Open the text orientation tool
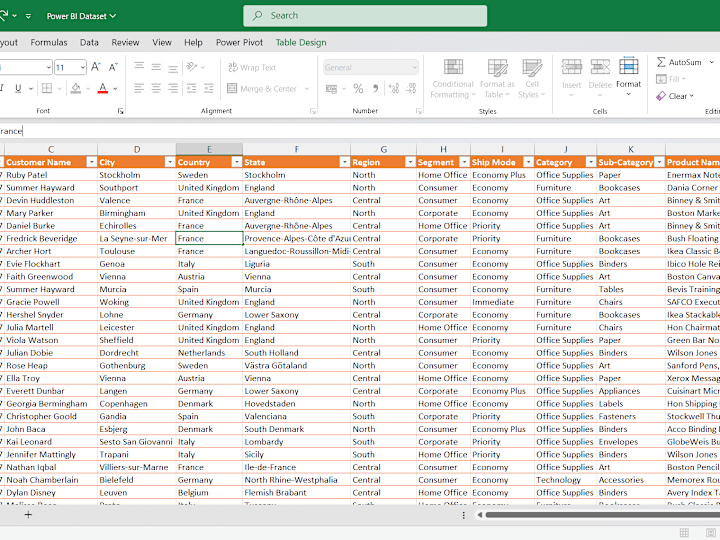Viewport: 720px width, 540px height. 192,67
